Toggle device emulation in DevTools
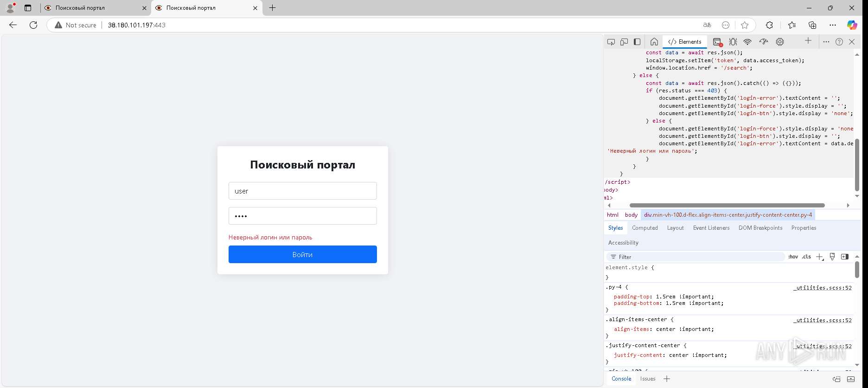The image size is (868, 388). point(624,42)
